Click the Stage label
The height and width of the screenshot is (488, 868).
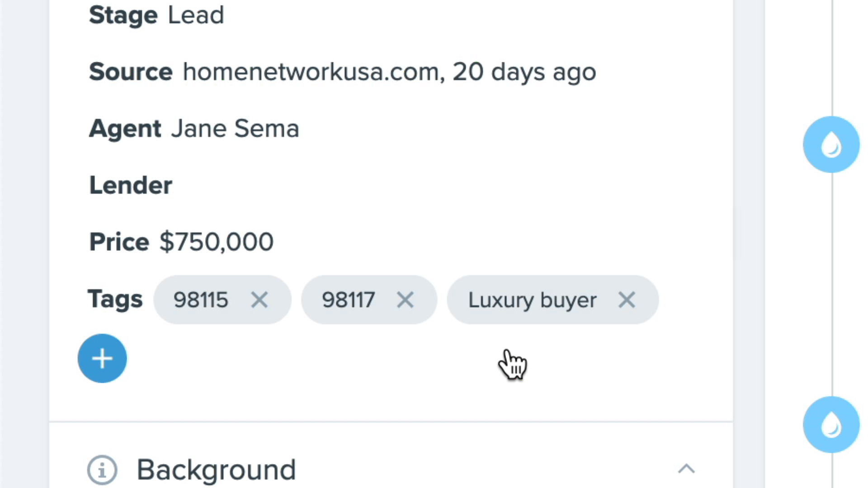[x=123, y=15]
